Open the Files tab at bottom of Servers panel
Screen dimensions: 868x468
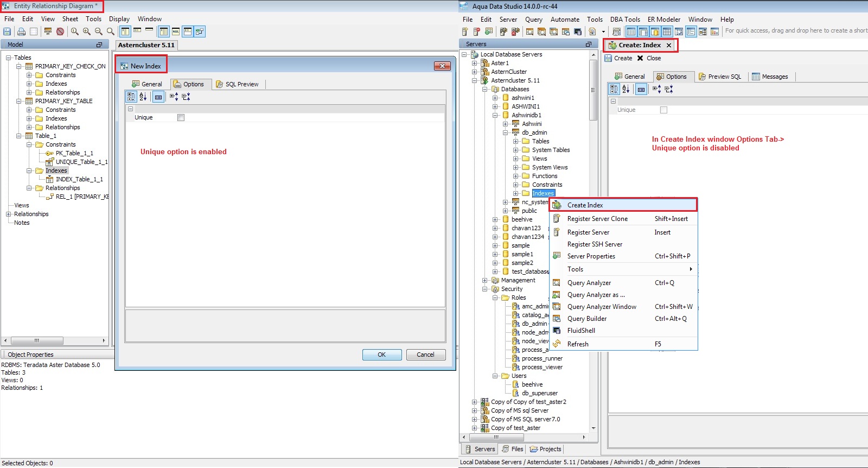click(x=513, y=449)
